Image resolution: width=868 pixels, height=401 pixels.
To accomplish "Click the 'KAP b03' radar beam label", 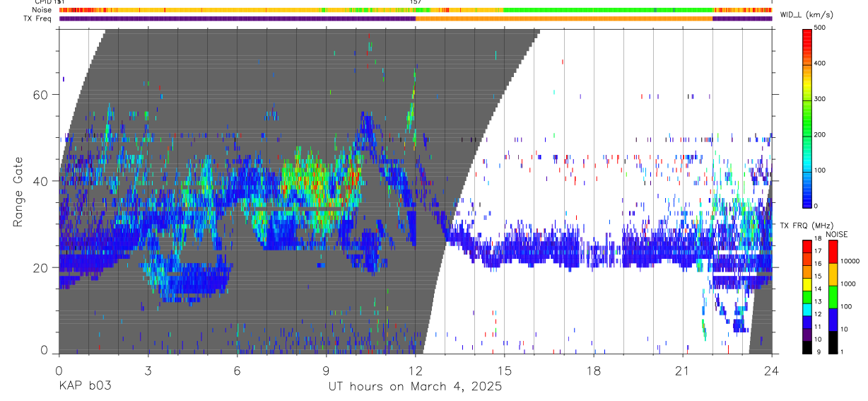I will point(85,387).
